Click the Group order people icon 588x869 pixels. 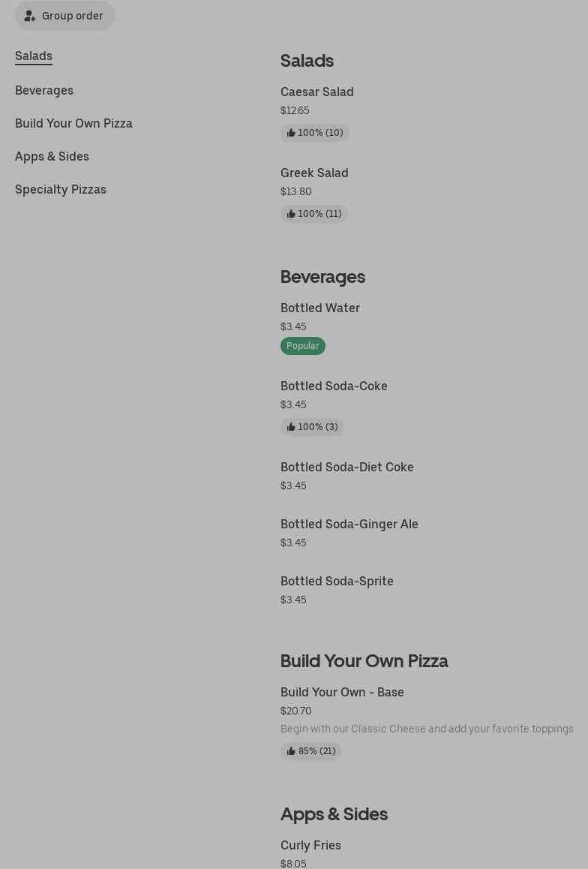(30, 16)
